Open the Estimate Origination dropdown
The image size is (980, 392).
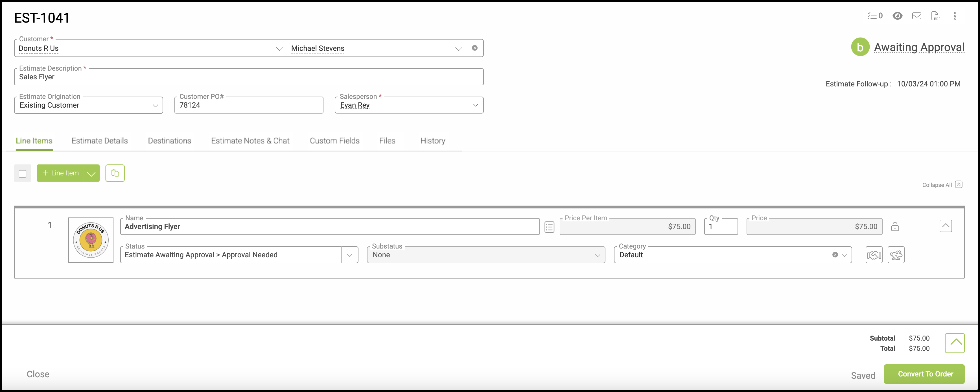coord(155,105)
